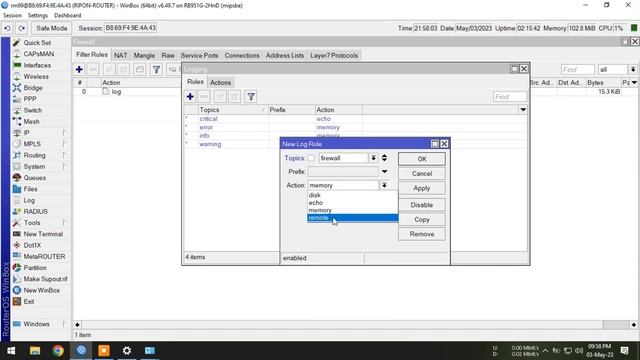
Task: Add a new rule in Logging window
Action: tap(190, 97)
